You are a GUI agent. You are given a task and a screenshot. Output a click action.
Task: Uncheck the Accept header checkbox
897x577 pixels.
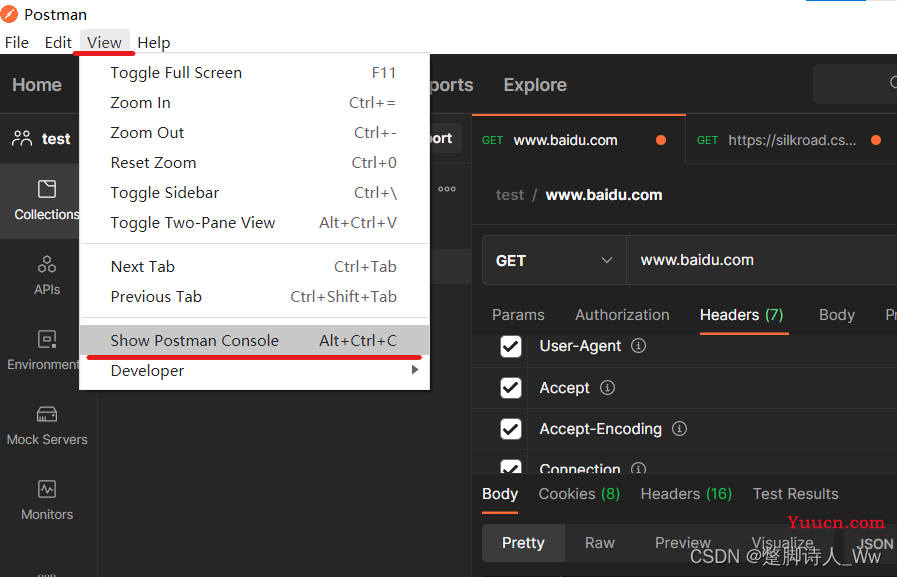(x=511, y=388)
